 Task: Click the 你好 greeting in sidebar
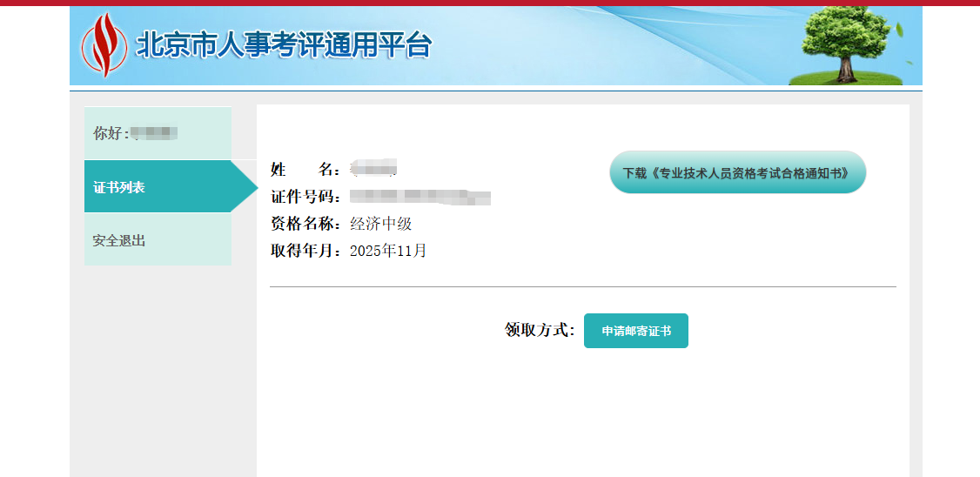[111, 133]
